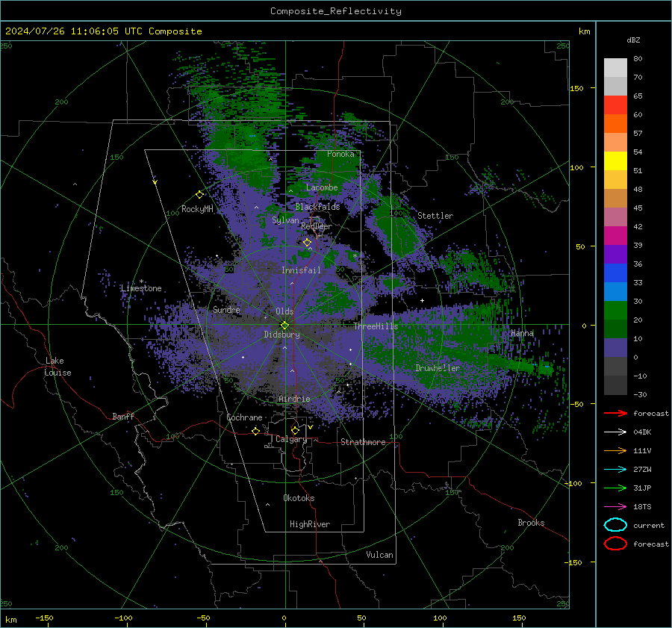Select the yellow diamond marker above Calgary
Screen dimensions: 672x628
[x=295, y=430]
